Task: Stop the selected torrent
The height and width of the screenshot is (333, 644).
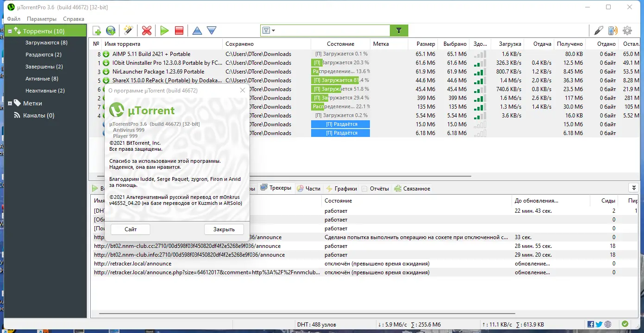Action: coord(179,30)
